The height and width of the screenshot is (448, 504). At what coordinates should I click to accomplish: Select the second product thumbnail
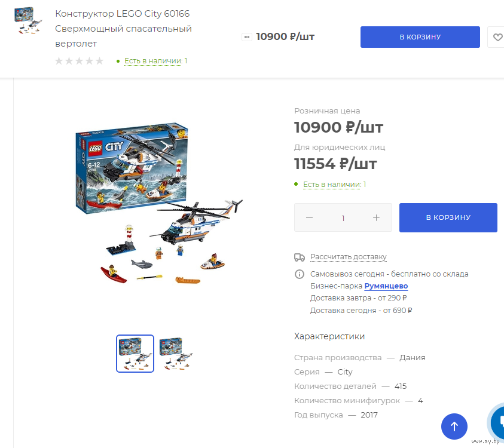(x=176, y=354)
